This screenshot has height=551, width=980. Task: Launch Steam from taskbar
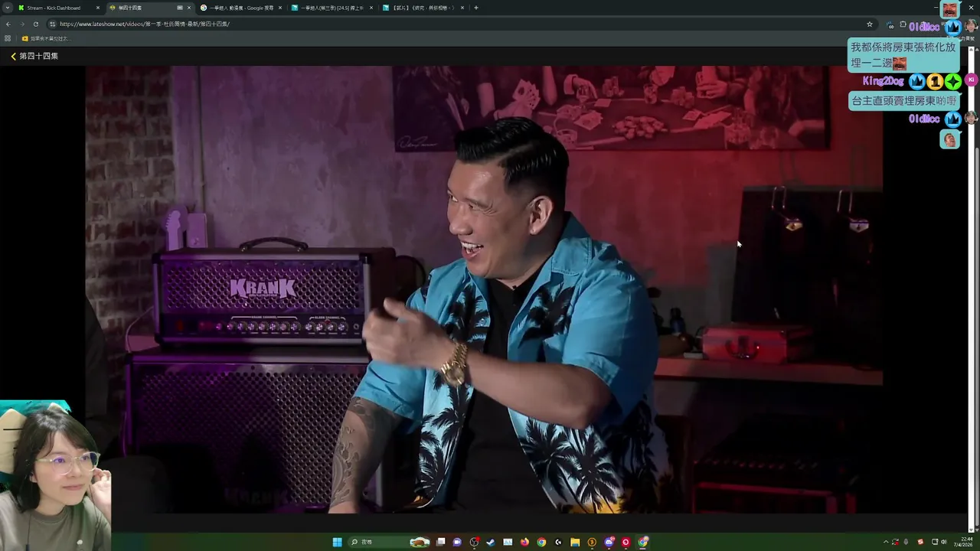click(x=491, y=542)
